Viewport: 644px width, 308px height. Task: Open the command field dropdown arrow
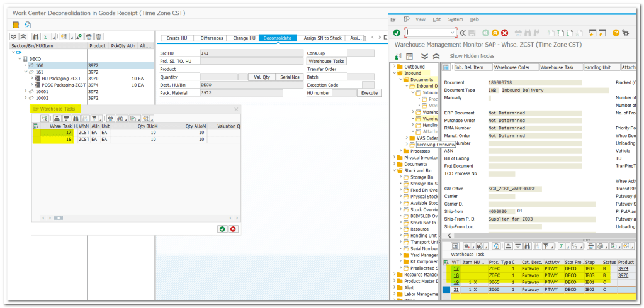pyautogui.click(x=453, y=33)
